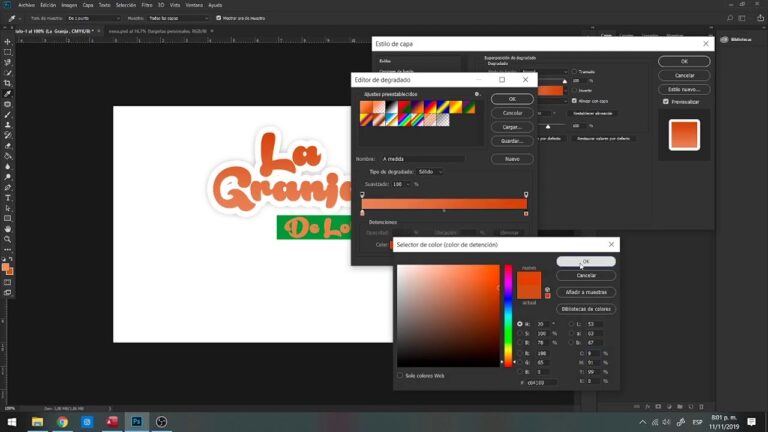Screen dimensions: 768x432
Task: Select the Paint Bucket tool
Action: pos(7,156)
